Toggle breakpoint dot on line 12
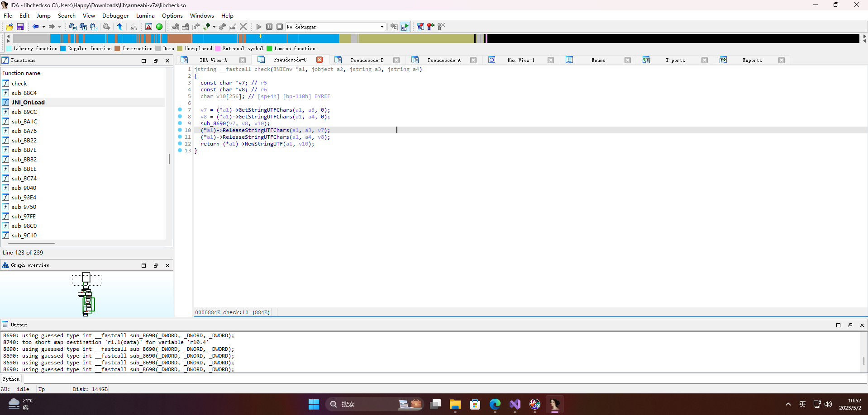 click(x=180, y=143)
